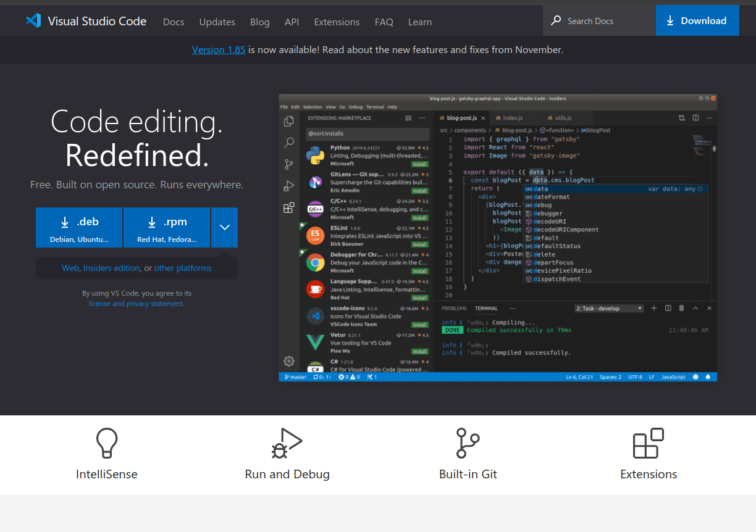Image resolution: width=756 pixels, height=532 pixels.
Task: Open the FAQ navigation item
Action: 384,22
